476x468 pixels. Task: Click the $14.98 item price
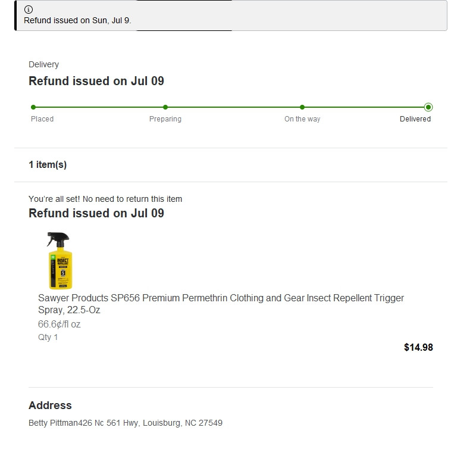point(418,347)
